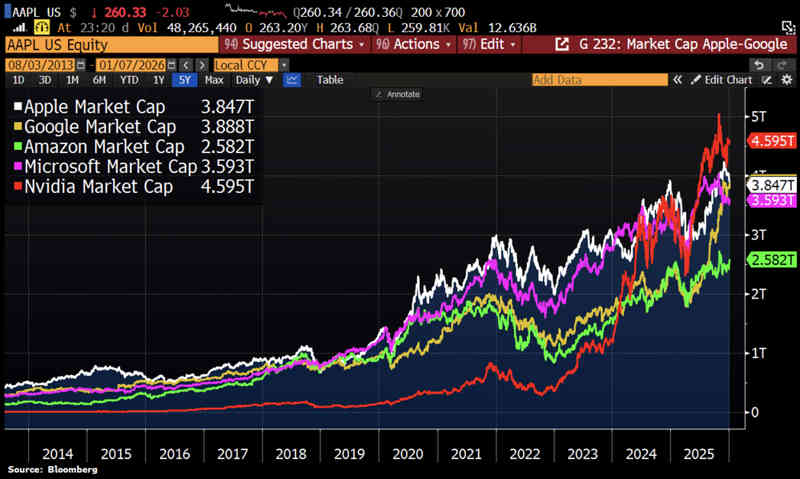Click the Add Data input field

pos(598,79)
